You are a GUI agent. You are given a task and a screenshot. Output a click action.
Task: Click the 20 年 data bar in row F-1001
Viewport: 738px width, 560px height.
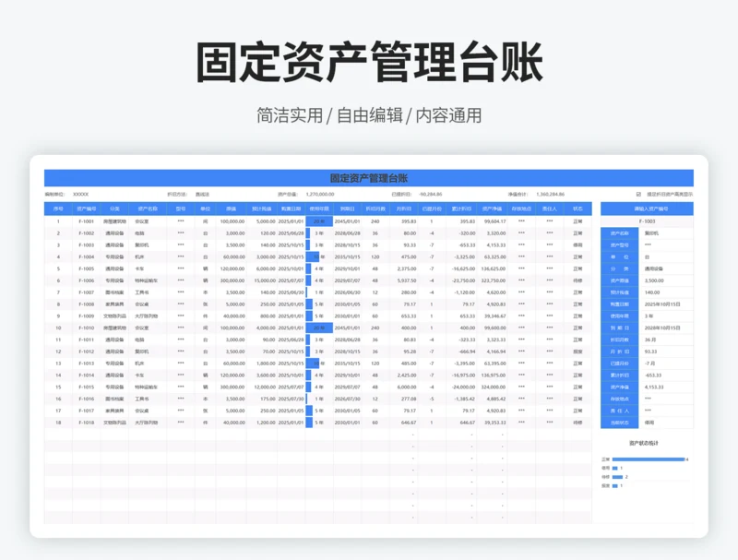pyautogui.click(x=319, y=221)
